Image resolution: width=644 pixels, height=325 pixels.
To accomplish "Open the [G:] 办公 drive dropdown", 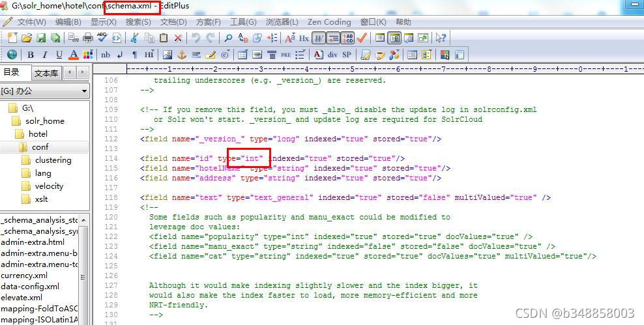I will [45, 91].
